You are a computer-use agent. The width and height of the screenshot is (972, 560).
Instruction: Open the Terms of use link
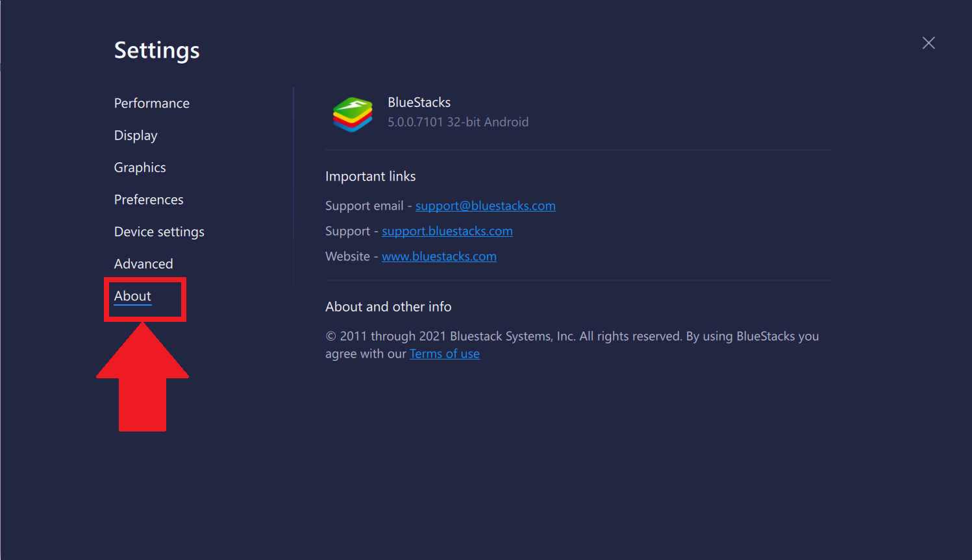point(445,354)
